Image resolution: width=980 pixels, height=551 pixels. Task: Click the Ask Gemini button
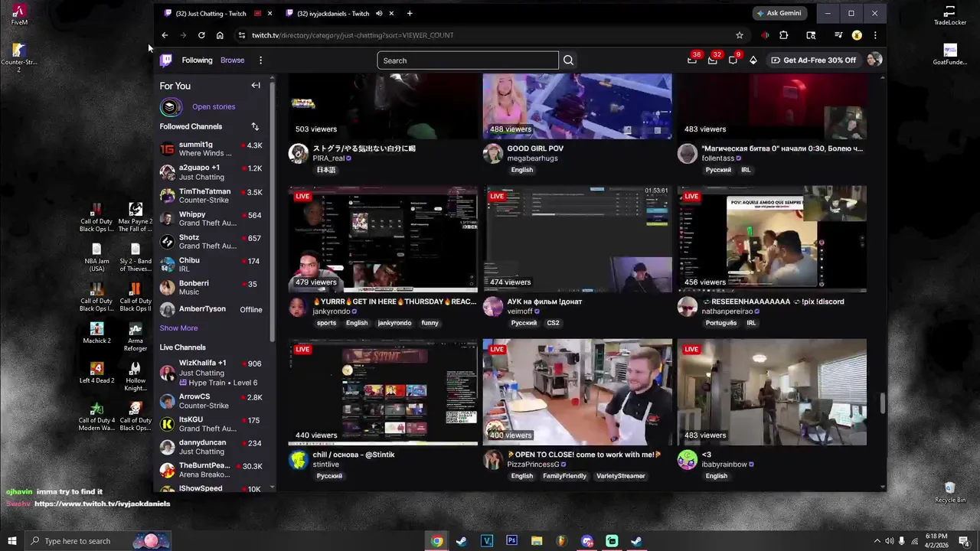pos(779,13)
